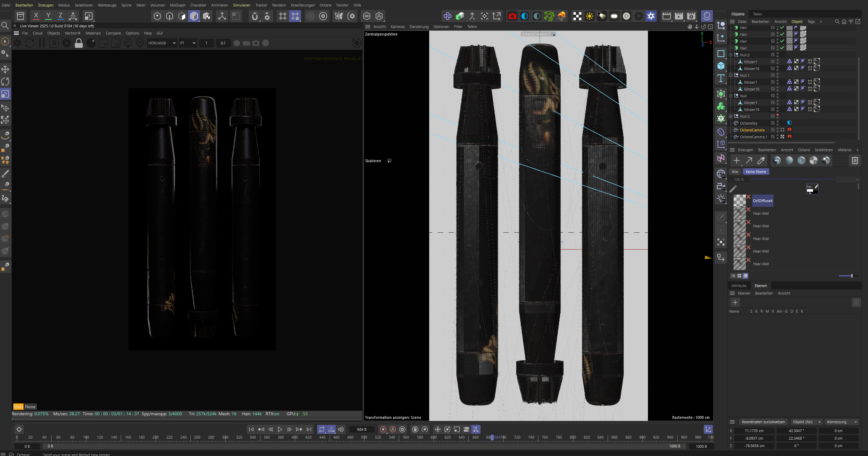This screenshot has height=456, width=868.
Task: Toggle the OctaneCamera active camera marker
Action: coord(782,130)
